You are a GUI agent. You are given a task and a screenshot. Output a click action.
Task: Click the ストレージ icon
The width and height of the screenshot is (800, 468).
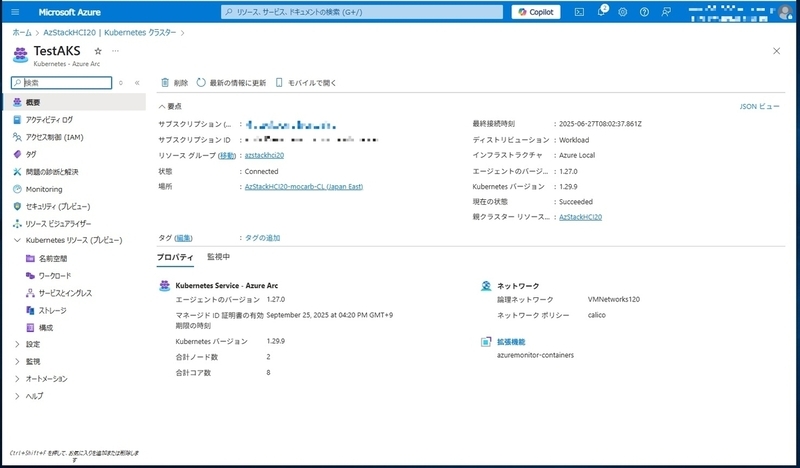tap(30, 310)
